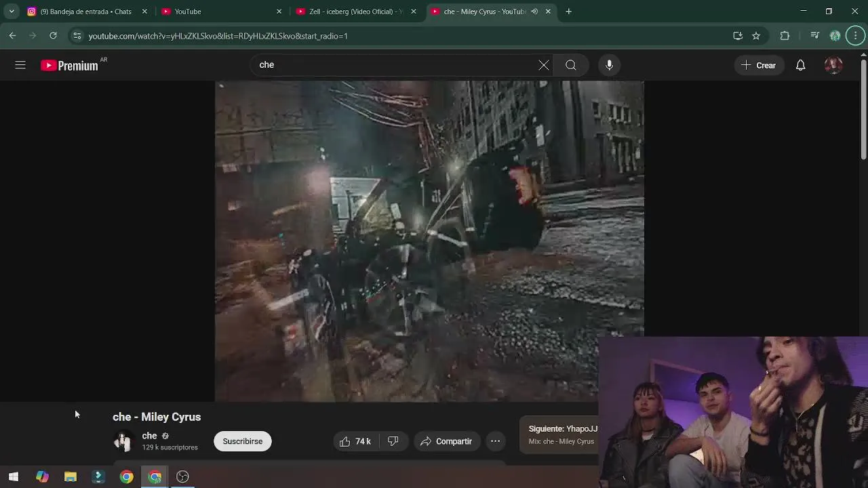868x488 pixels.
Task: Click the Chrome address bar URL
Action: [x=218, y=36]
